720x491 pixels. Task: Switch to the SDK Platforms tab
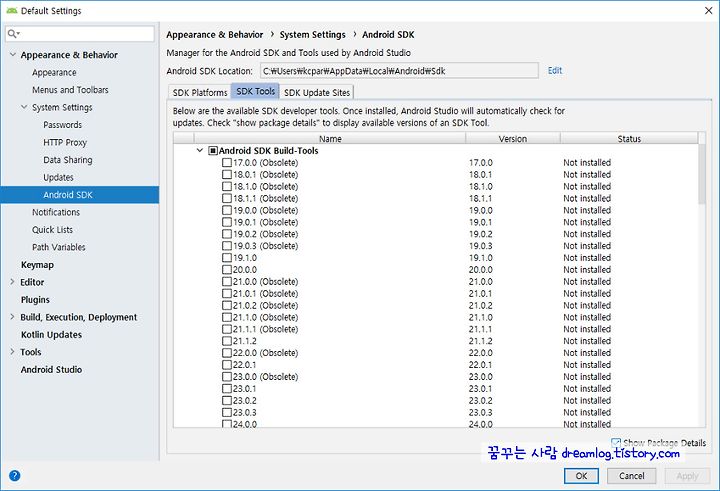[200, 92]
